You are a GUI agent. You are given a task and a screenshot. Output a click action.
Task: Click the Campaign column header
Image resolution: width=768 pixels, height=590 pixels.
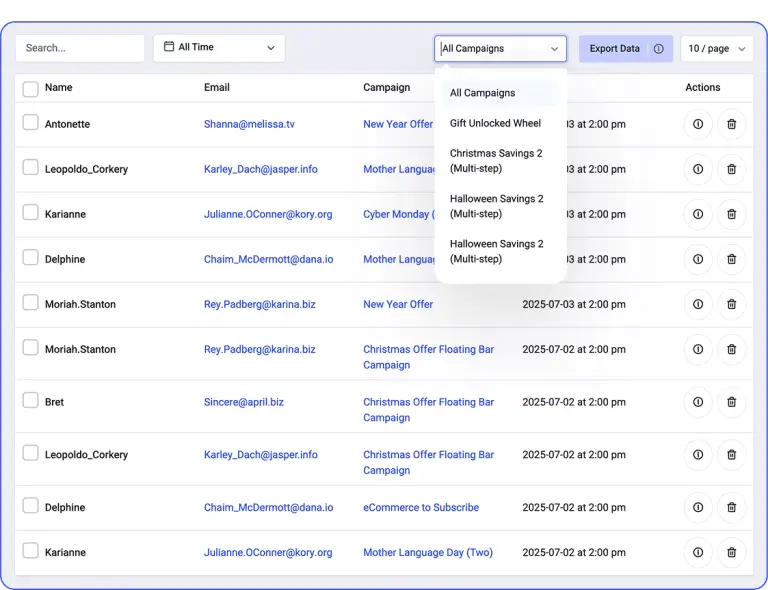tap(386, 87)
